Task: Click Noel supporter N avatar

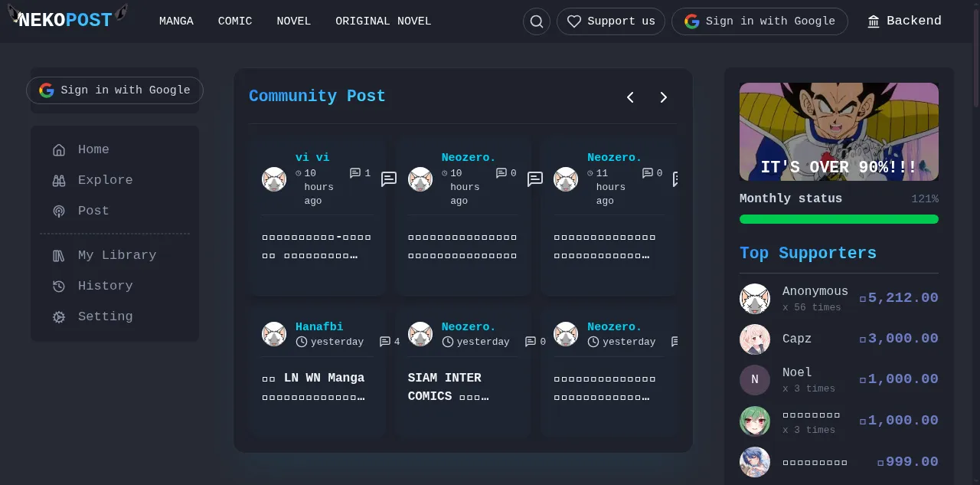Action: pyautogui.click(x=755, y=380)
